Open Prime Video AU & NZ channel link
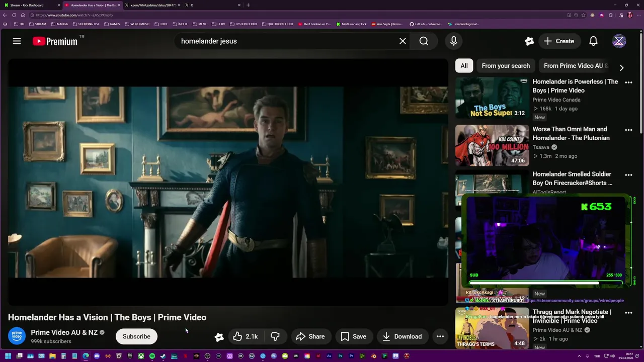Viewport: 644px width, 362px height. [x=64, y=332]
